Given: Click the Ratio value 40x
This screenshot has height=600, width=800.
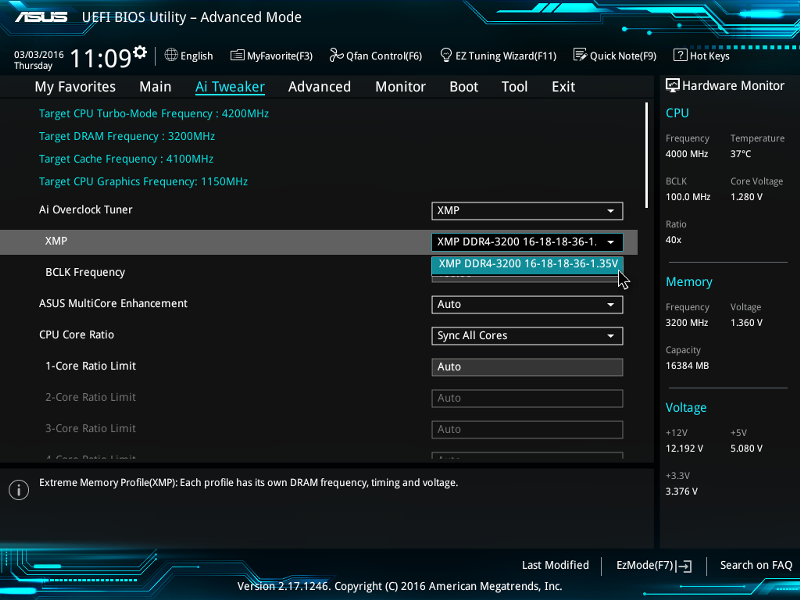Looking at the screenshot, I should [673, 240].
